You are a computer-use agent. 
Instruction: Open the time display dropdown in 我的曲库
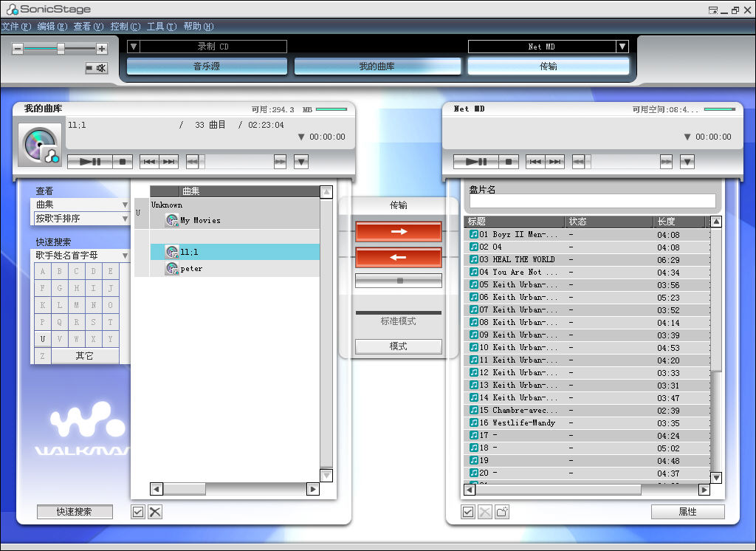[x=301, y=137]
